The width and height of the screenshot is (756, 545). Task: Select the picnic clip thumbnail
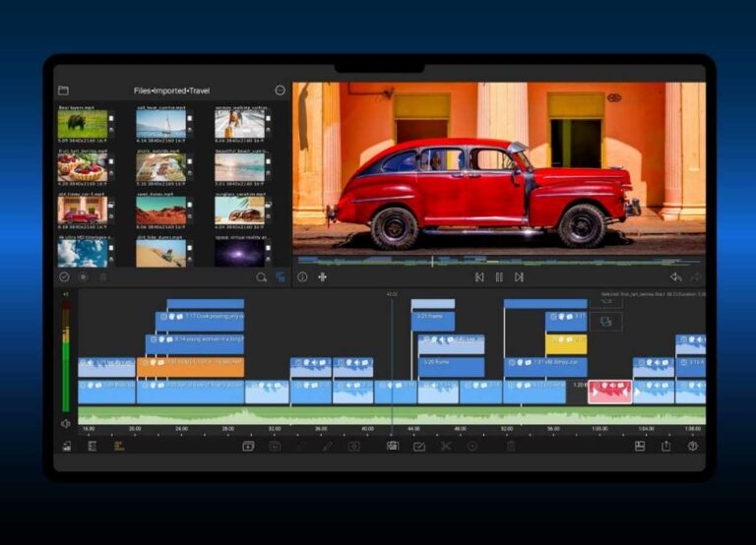click(x=160, y=167)
